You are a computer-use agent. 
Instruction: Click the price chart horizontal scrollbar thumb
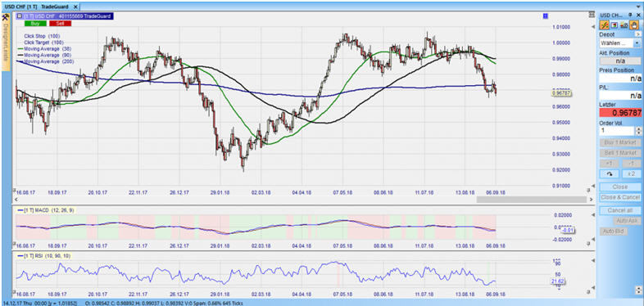click(x=532, y=200)
